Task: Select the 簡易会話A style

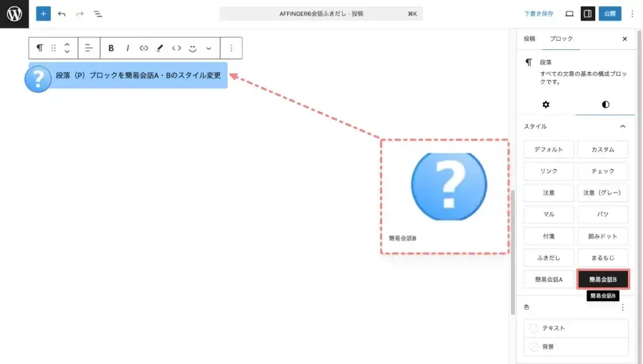Action: (548, 280)
